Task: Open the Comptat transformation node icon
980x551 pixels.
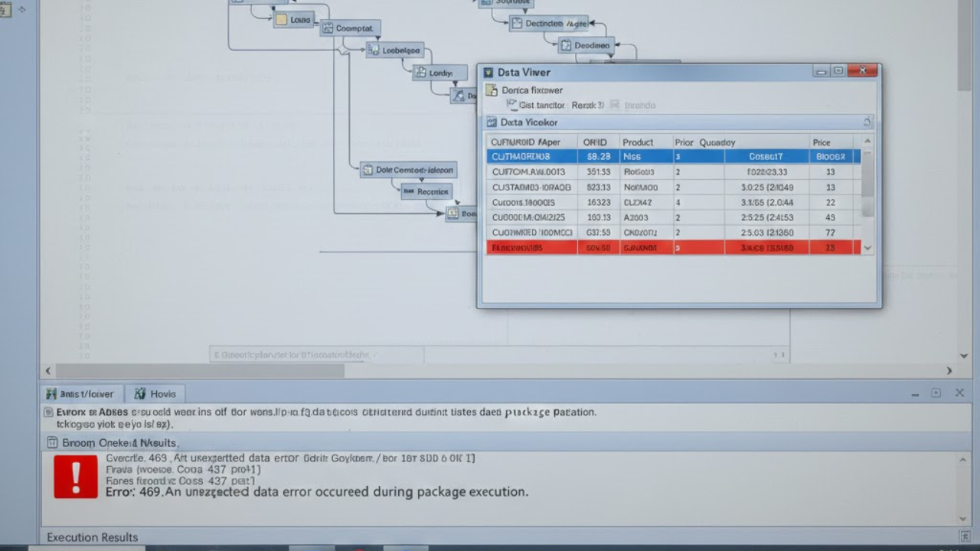Action: click(328, 28)
